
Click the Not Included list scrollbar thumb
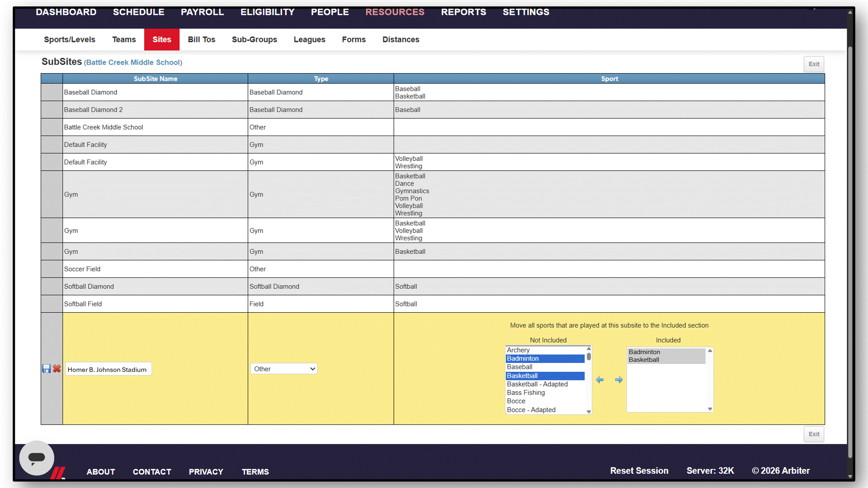click(x=589, y=357)
